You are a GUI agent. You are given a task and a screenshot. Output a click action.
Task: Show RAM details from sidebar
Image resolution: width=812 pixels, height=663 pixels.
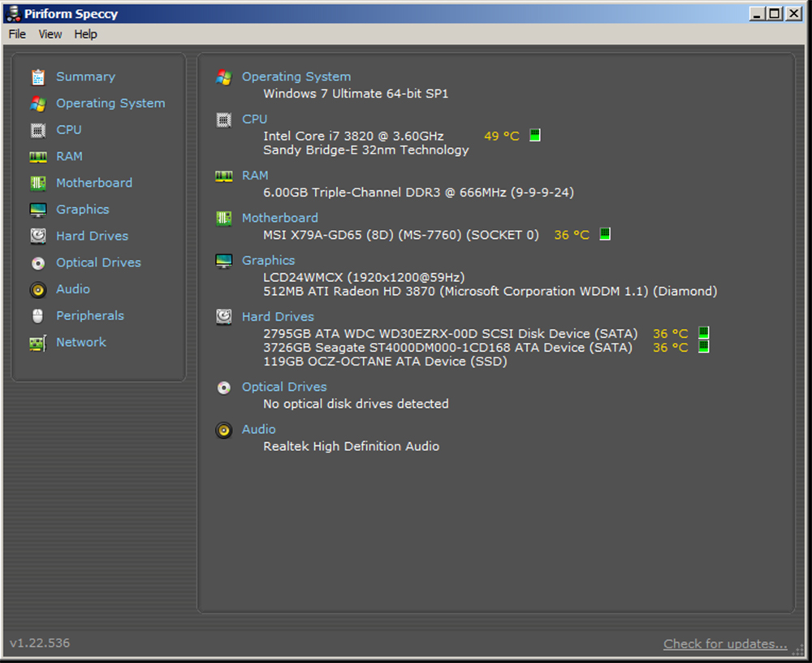(x=69, y=156)
